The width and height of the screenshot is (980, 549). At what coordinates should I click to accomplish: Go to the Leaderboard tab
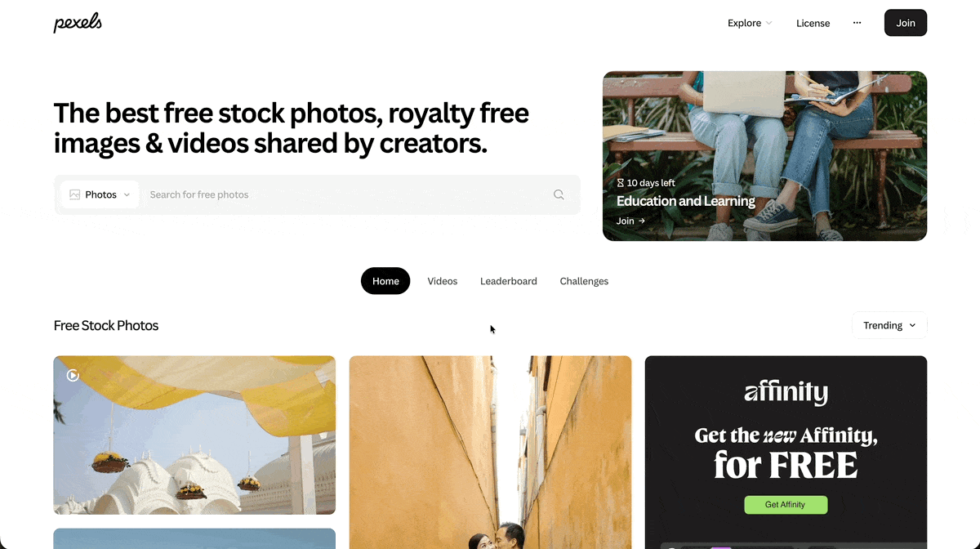(x=509, y=281)
